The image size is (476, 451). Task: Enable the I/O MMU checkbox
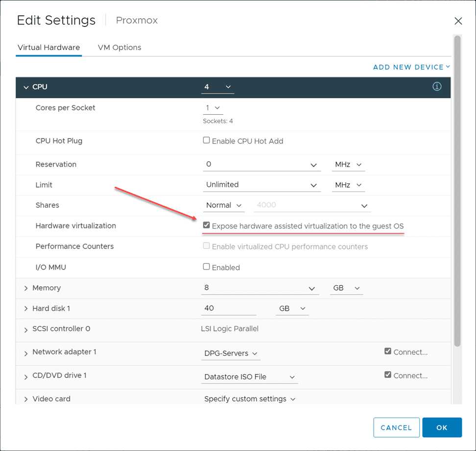point(207,267)
